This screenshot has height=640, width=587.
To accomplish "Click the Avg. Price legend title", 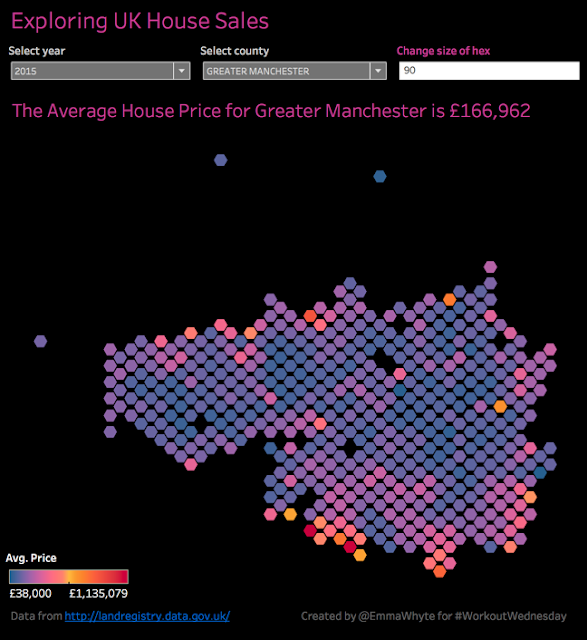I will [31, 558].
